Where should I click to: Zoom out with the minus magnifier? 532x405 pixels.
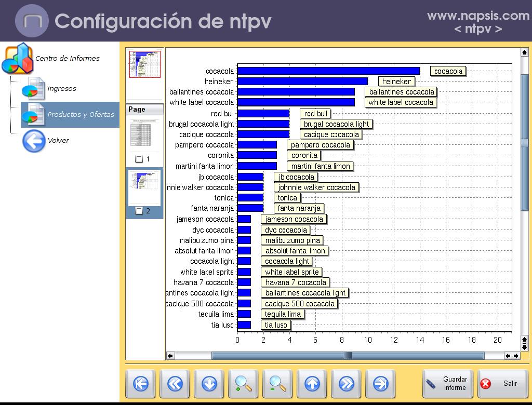click(278, 384)
